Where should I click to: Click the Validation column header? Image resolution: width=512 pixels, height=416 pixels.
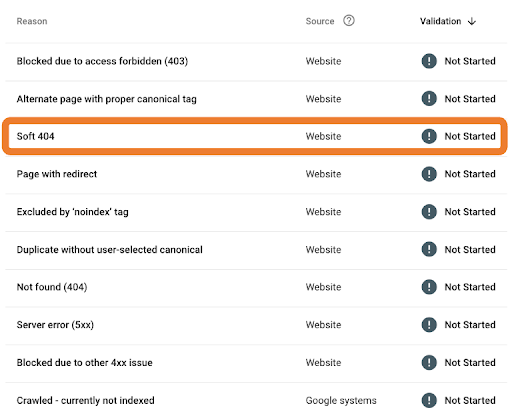point(440,21)
